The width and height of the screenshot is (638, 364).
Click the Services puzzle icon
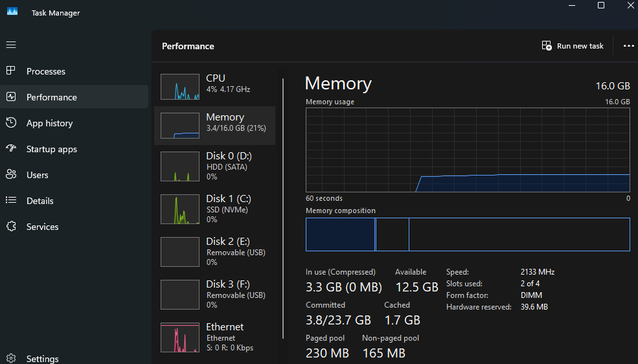pos(11,226)
